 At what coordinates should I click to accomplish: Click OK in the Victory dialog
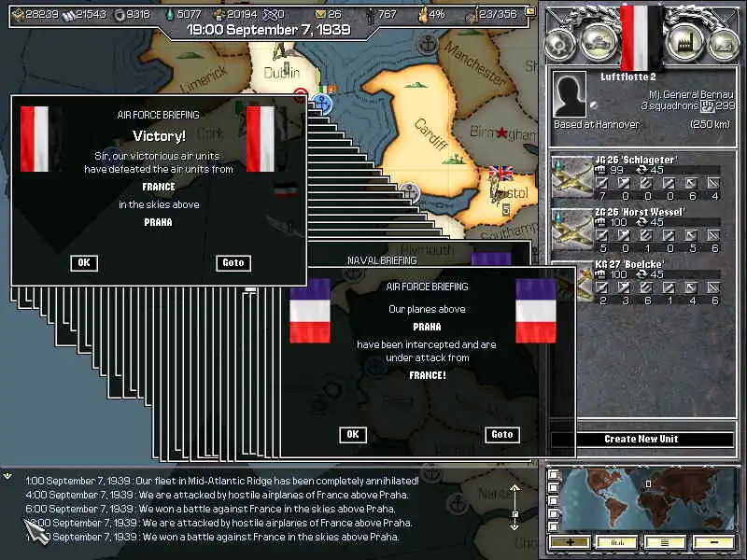click(x=84, y=263)
